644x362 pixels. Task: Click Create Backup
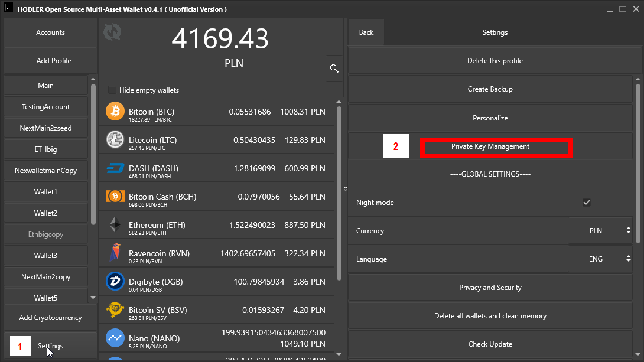click(490, 89)
